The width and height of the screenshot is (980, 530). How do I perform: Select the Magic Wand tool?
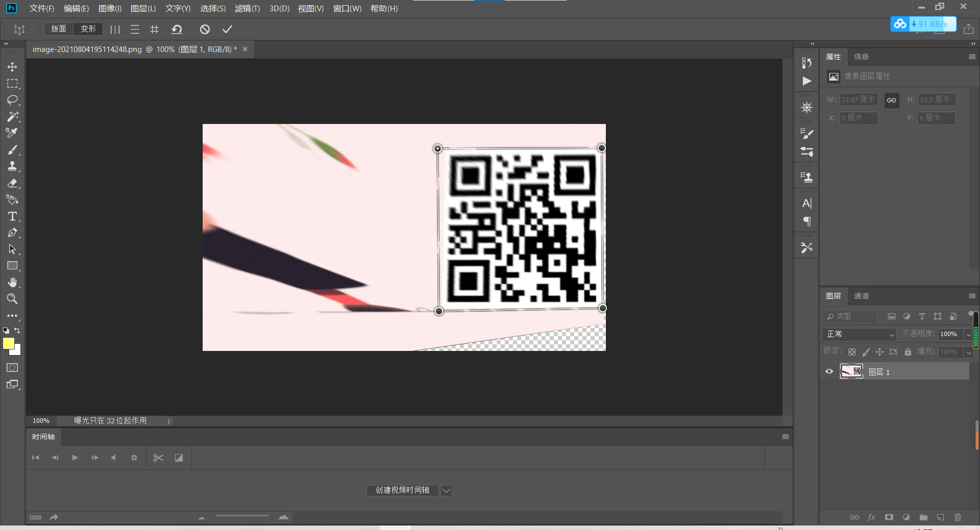(x=12, y=117)
